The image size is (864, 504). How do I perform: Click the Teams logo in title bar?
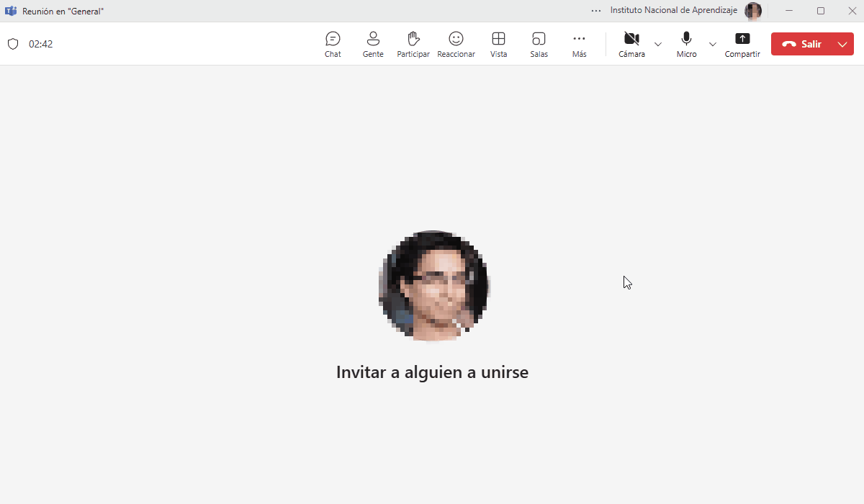coord(11,11)
